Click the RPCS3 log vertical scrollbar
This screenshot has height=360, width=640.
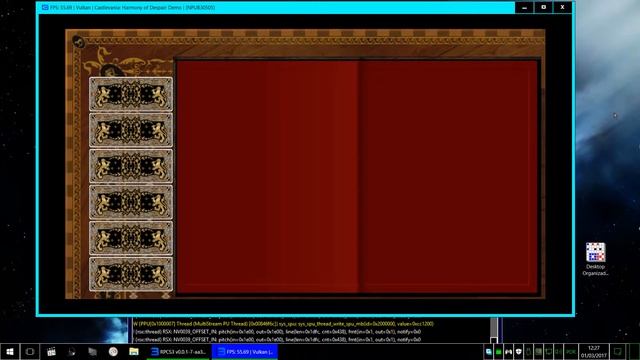click(494, 327)
